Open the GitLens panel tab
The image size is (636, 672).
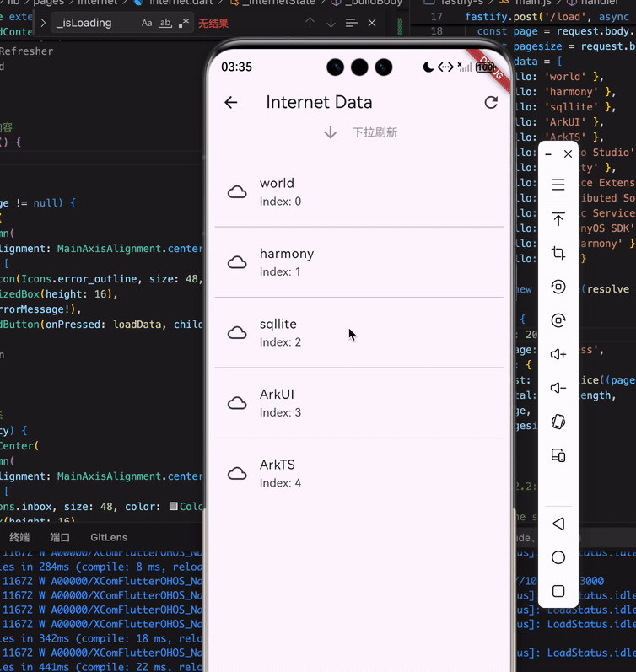tap(109, 537)
